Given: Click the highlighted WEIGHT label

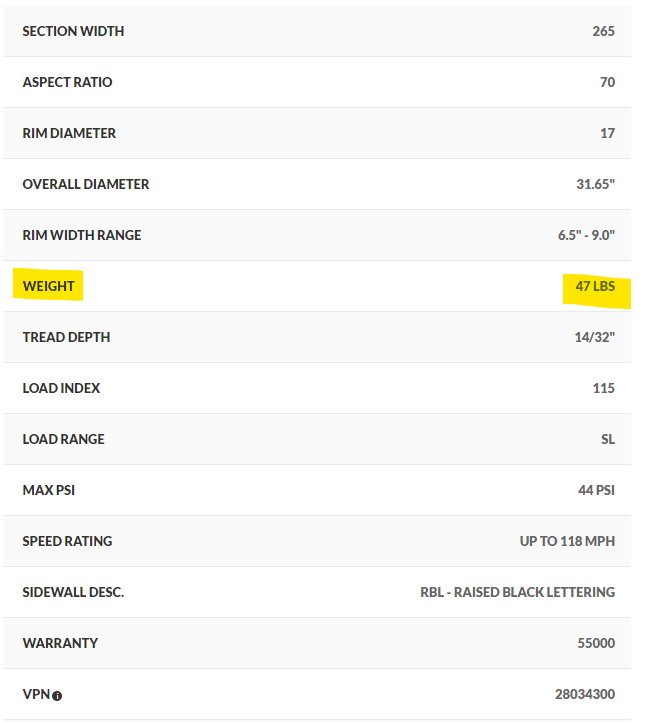Looking at the screenshot, I should [x=48, y=286].
